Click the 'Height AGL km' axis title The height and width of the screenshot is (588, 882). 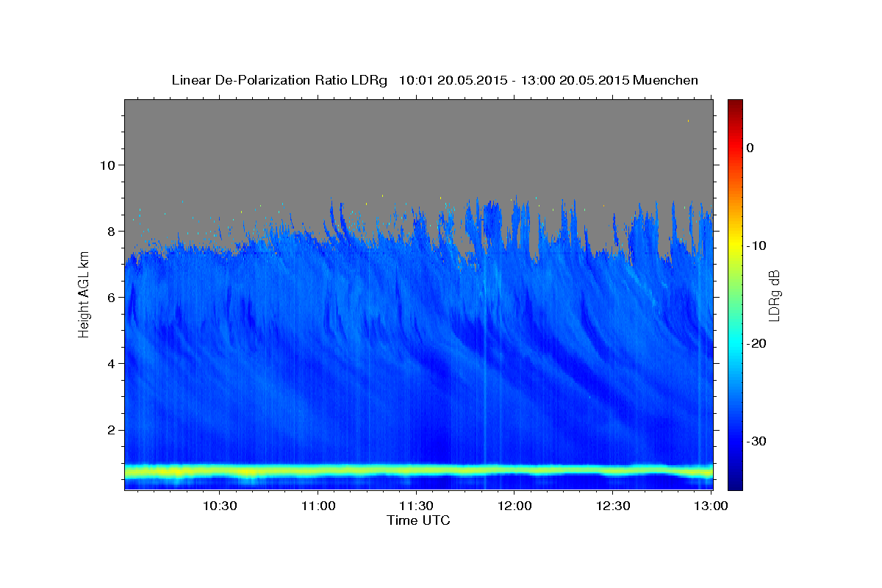[84, 294]
